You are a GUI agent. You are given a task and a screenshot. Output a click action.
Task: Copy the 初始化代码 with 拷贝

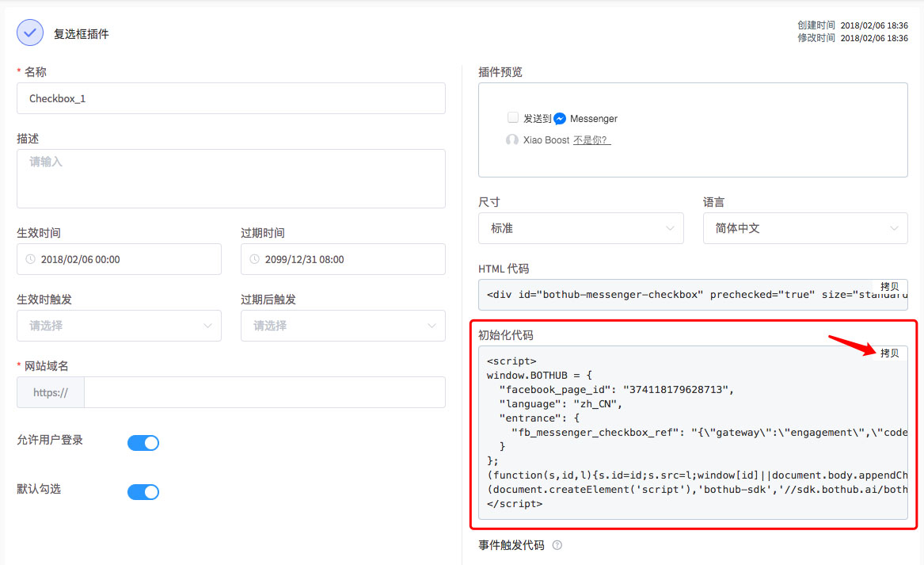coord(889,353)
